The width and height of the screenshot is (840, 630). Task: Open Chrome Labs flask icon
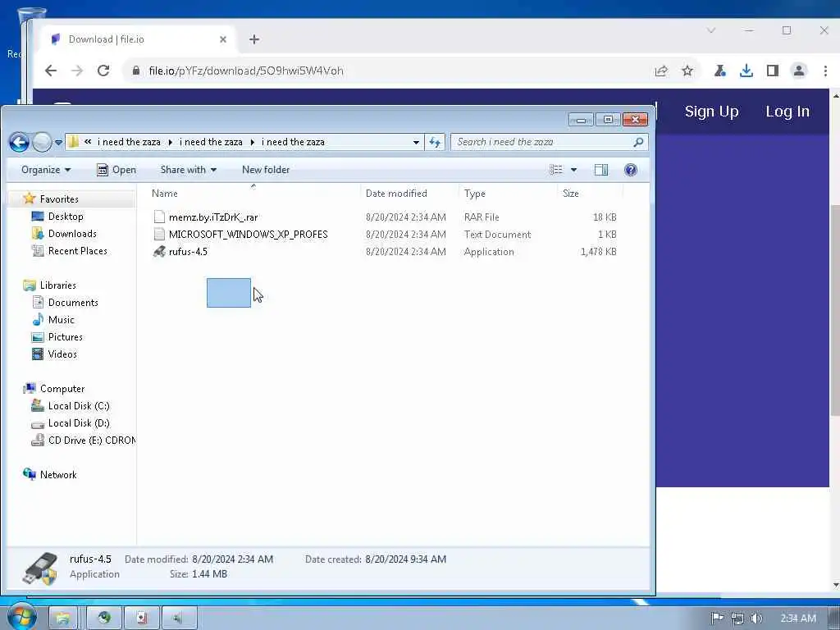pos(720,71)
